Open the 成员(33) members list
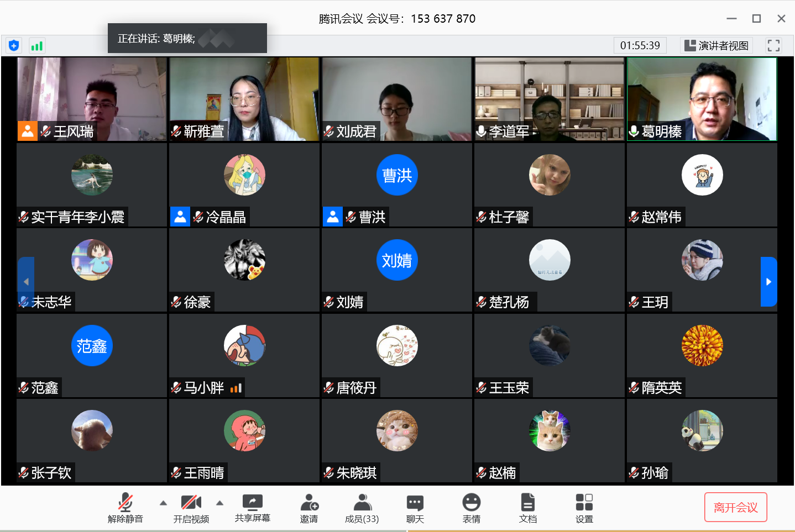Image resolution: width=795 pixels, height=532 pixels. (x=362, y=508)
